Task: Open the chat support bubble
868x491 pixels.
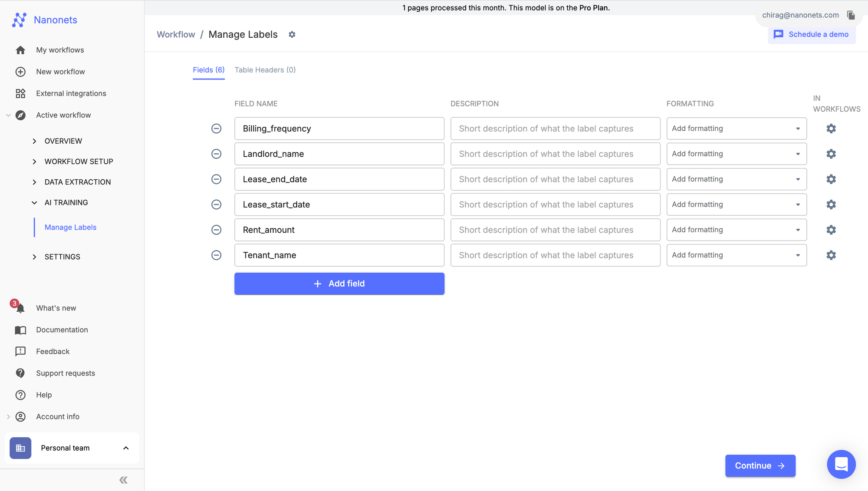Action: pos(841,465)
